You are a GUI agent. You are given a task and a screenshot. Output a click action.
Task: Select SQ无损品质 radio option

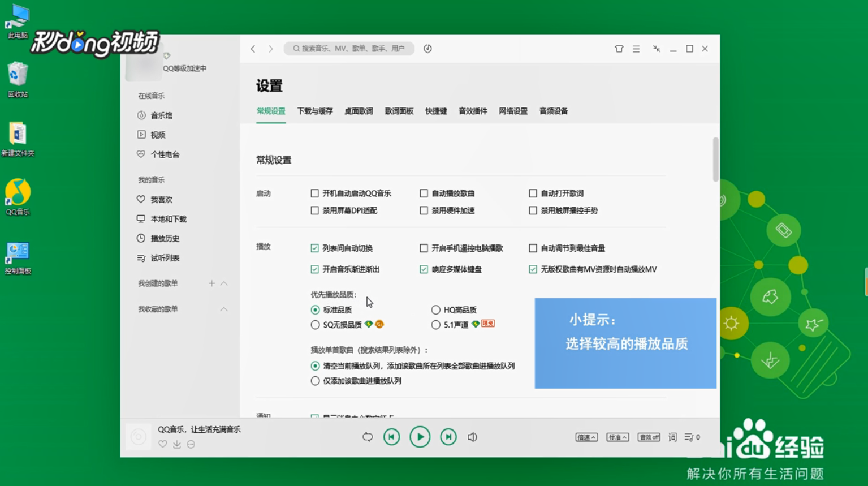click(315, 325)
